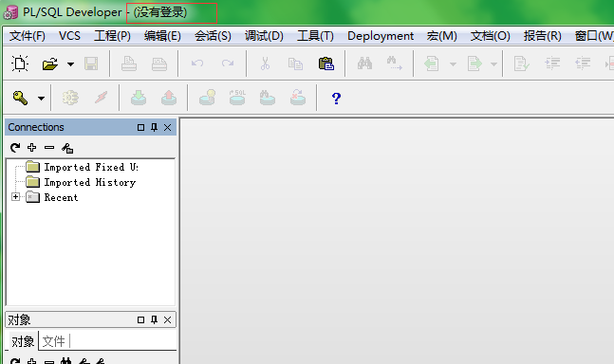Click the Find next binoculars icon
The width and height of the screenshot is (614, 364).
(x=395, y=64)
